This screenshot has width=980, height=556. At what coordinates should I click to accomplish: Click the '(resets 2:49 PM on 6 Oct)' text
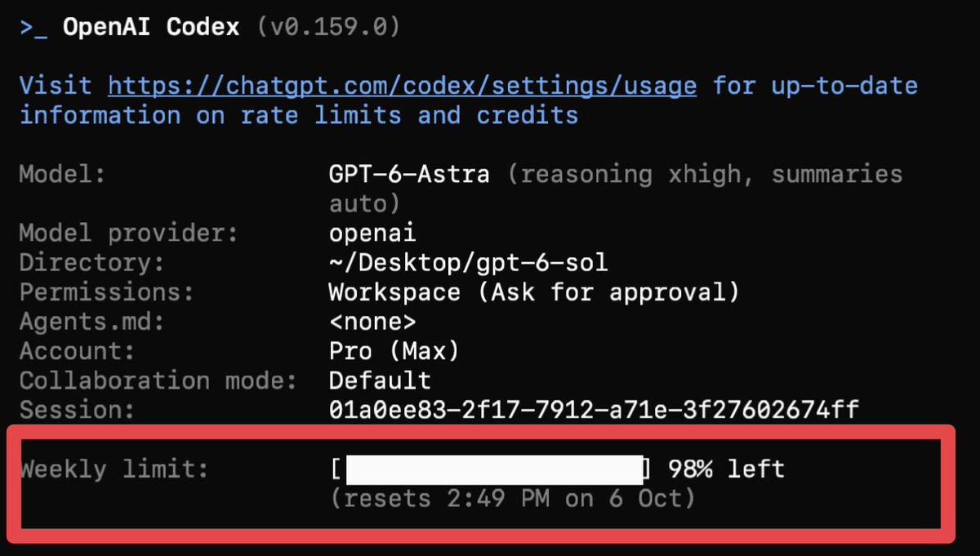click(513, 498)
